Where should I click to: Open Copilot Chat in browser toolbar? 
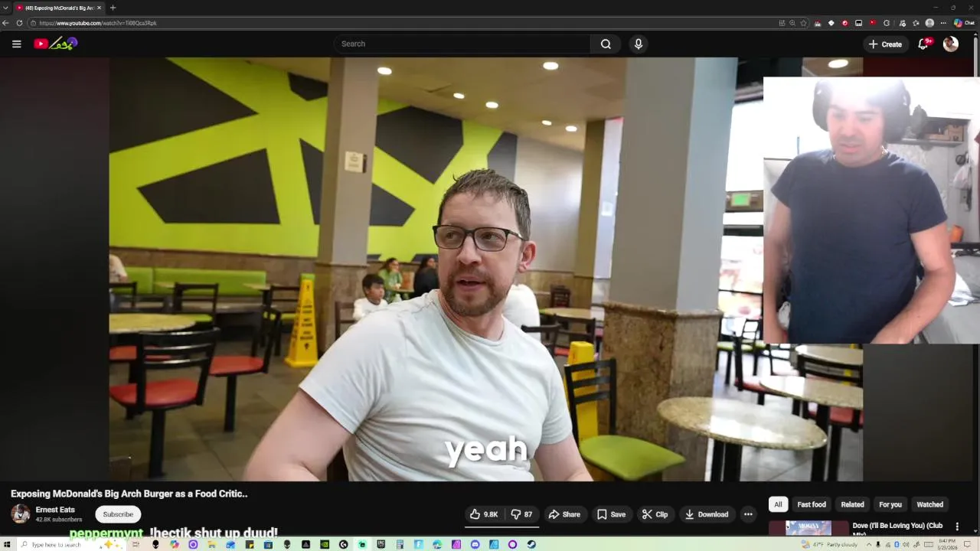point(964,23)
